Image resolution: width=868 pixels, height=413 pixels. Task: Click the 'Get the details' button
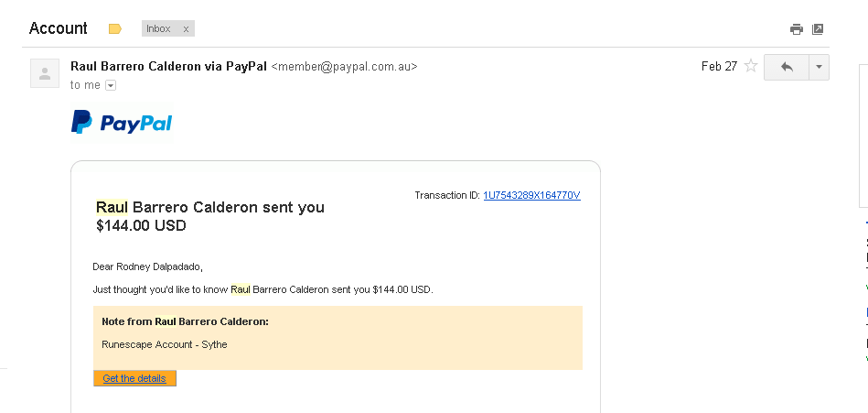point(134,378)
